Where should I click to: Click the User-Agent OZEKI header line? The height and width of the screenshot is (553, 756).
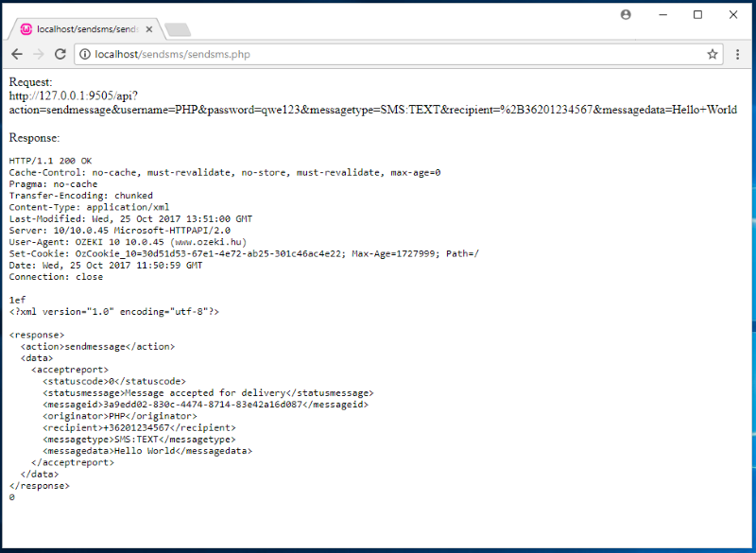(x=128, y=242)
